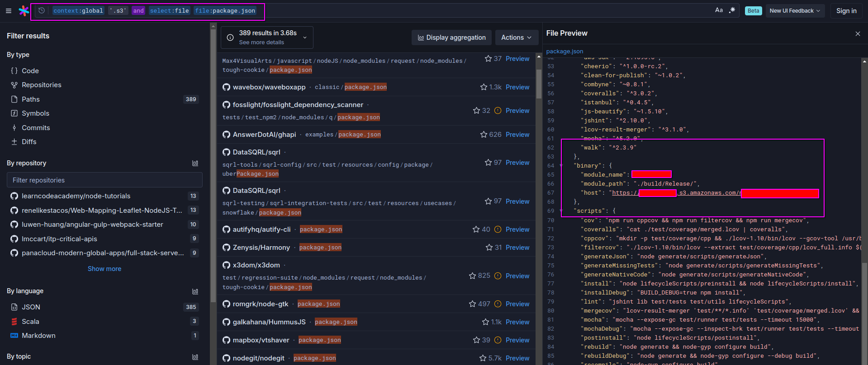
Task: Open the search history icon
Action: pyautogui.click(x=42, y=11)
